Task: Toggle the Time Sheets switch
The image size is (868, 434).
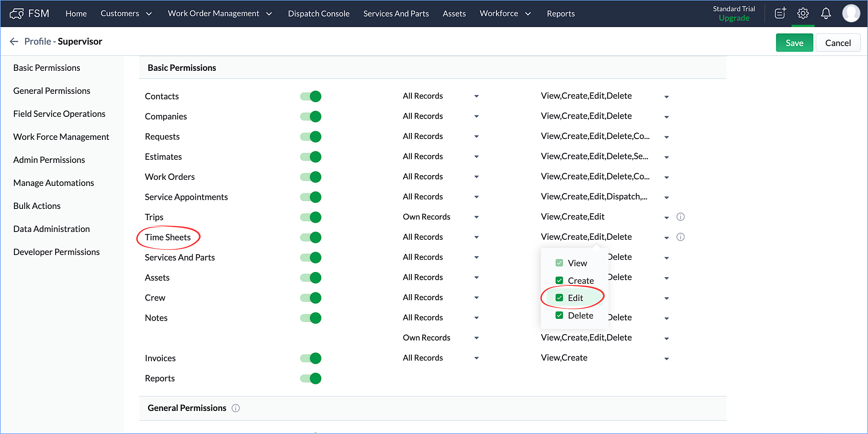Action: 310,237
